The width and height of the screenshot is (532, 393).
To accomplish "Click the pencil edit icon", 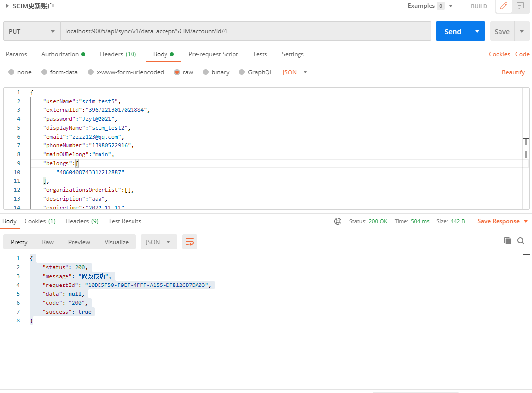I will point(503,6).
